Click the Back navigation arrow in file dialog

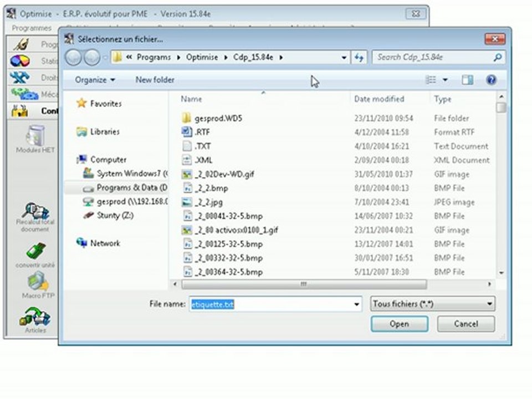tap(73, 57)
